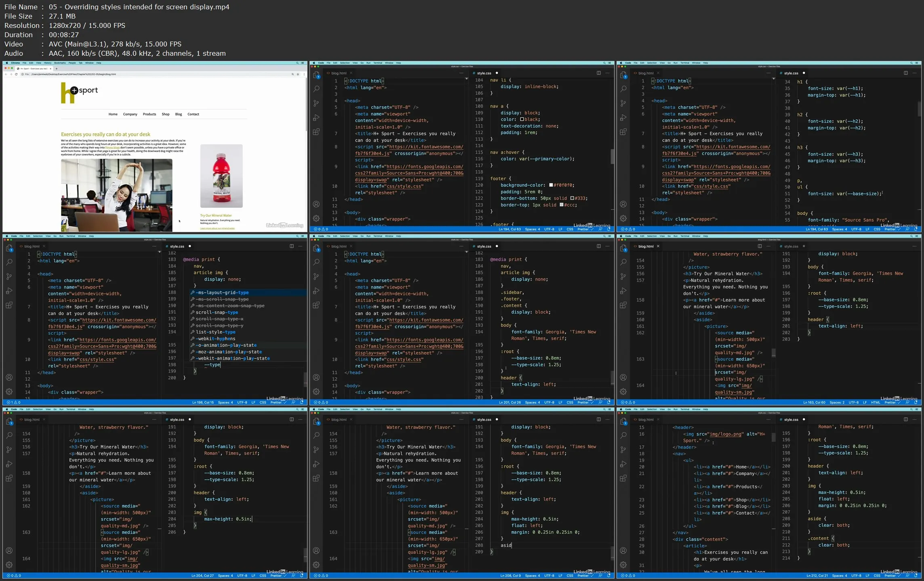
Task: Open Source Control in the Ln 201, Col 26 frame
Action: (316, 277)
